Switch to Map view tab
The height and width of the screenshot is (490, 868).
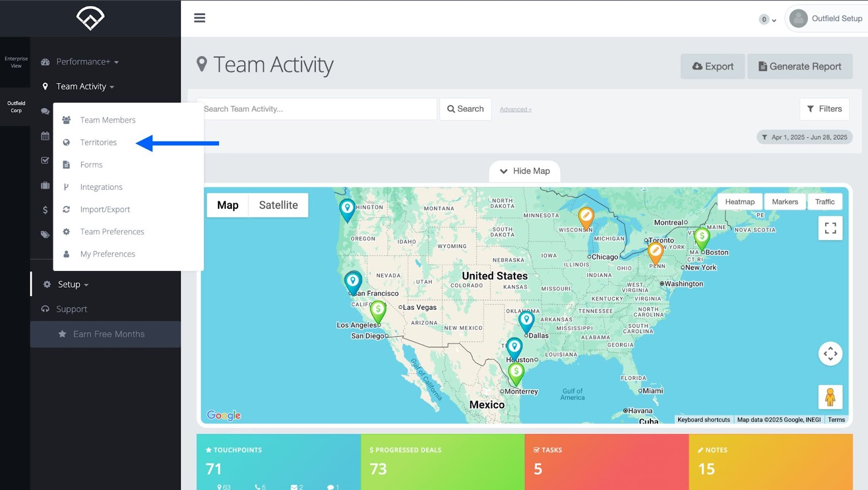pos(228,205)
